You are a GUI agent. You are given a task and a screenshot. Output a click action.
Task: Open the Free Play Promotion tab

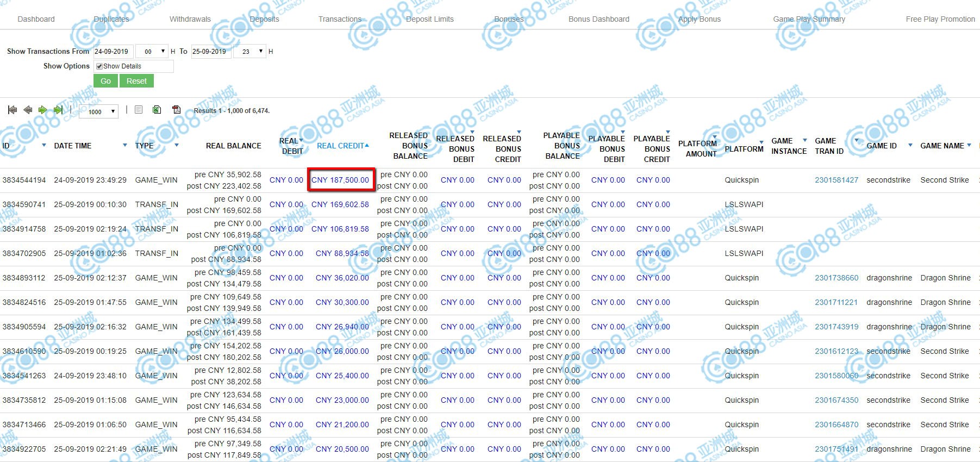(940, 19)
